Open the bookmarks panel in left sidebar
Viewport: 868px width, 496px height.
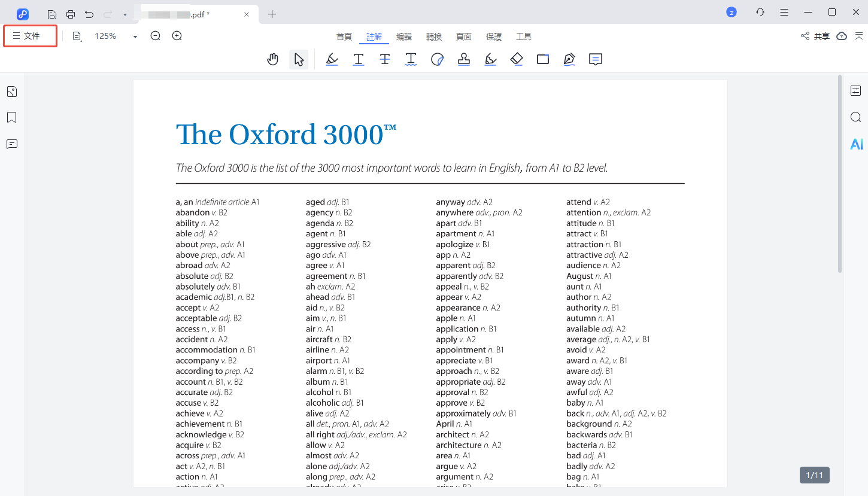[11, 117]
